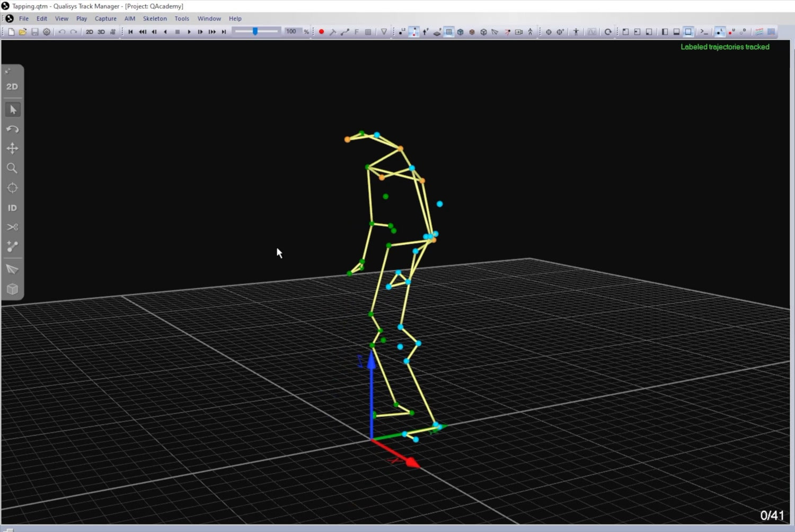
Task: Play the capture in reverse
Action: point(166,32)
